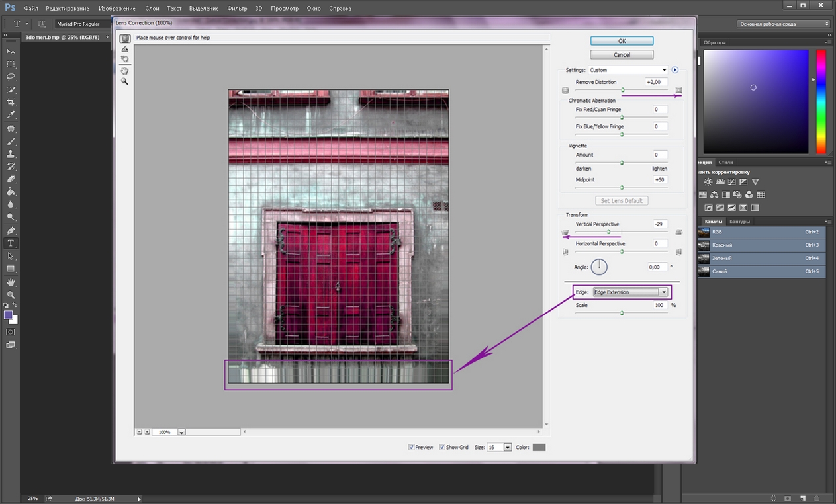Viewport: 836px width, 504px height.
Task: Open the Фильтр menu
Action: pyautogui.click(x=237, y=9)
